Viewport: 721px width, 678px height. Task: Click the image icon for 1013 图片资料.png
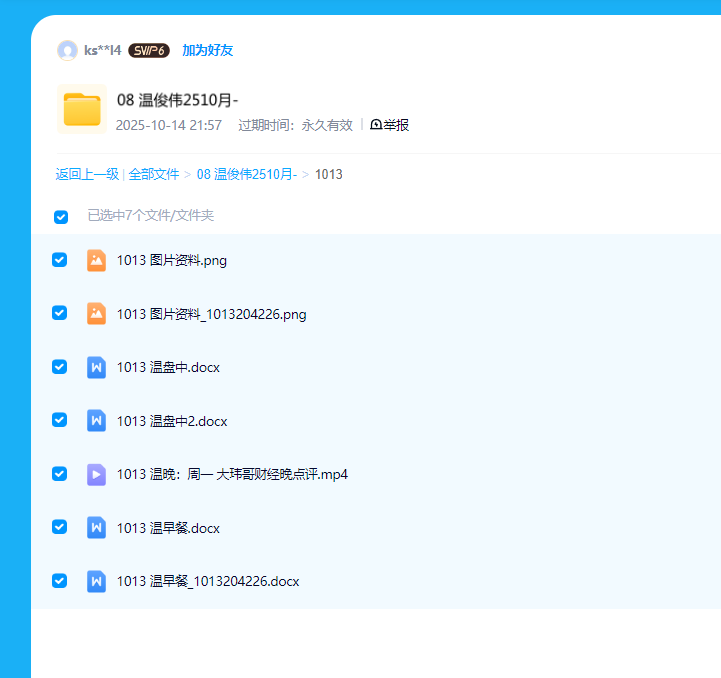96,260
